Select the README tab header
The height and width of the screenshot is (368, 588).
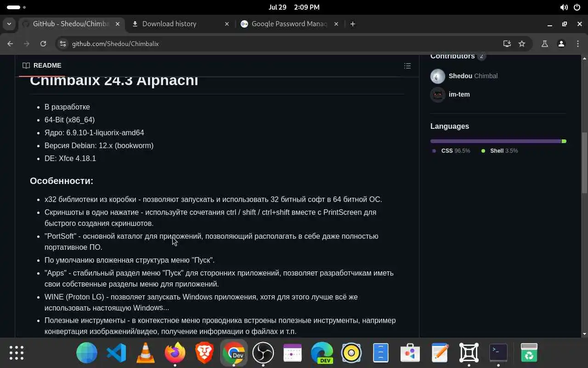click(x=42, y=65)
